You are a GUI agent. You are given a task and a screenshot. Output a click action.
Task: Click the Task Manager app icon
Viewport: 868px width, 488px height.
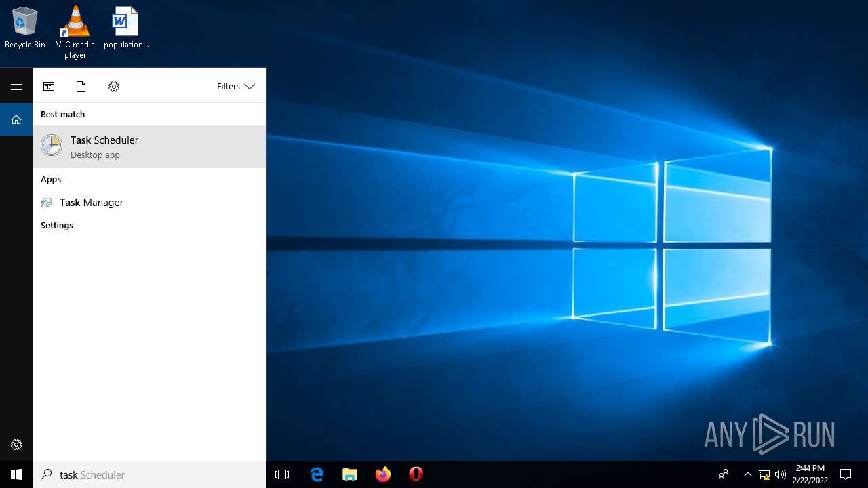pyautogui.click(x=46, y=203)
